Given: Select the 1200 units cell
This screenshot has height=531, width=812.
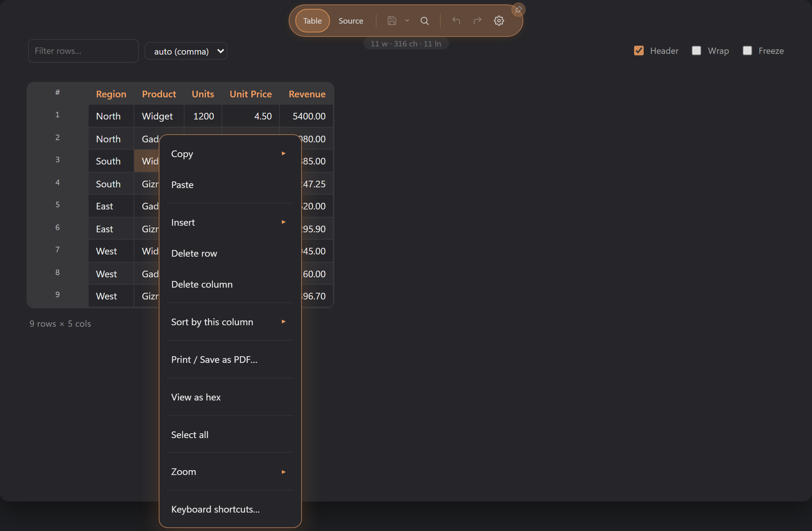Looking at the screenshot, I should (203, 116).
